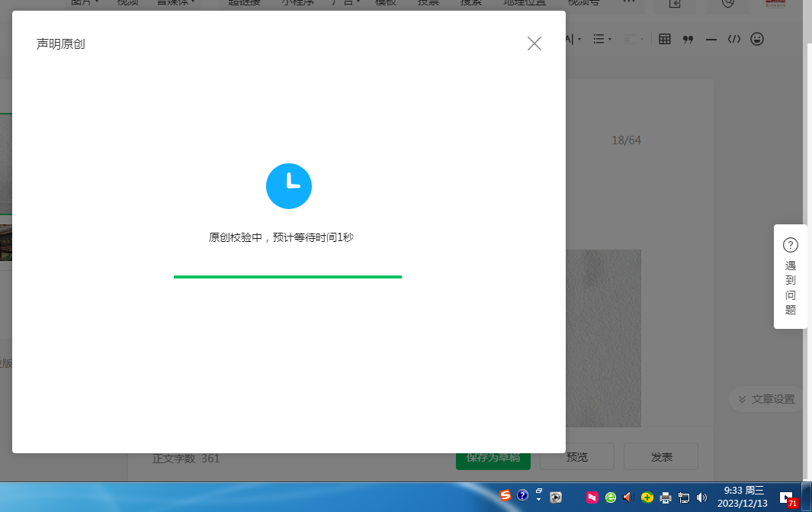The height and width of the screenshot is (512, 812).
Task: Open the language bar options arrow
Action: point(538,500)
